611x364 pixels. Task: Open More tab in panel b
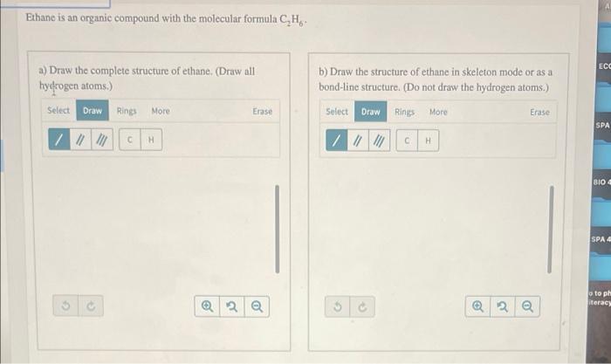click(438, 112)
